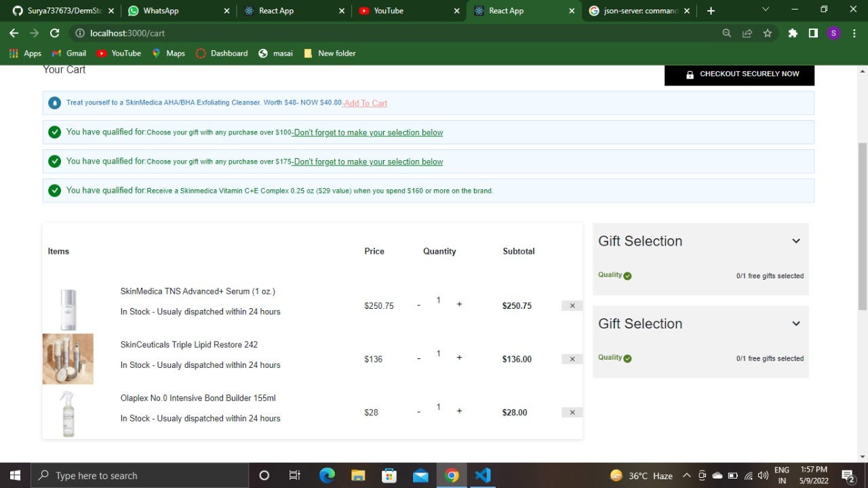Click the Add To Cart link for cleanser
This screenshot has width=868, height=488.
pos(366,103)
